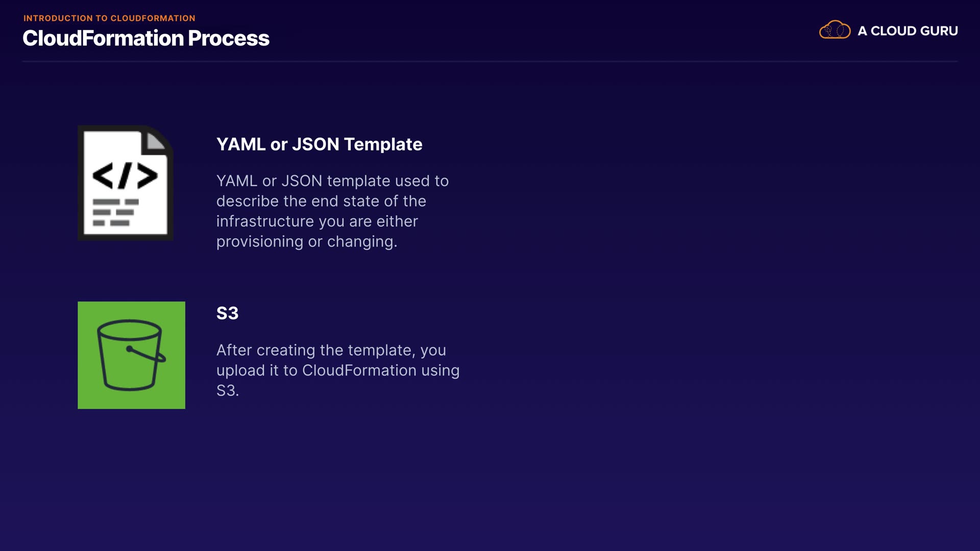
Task: Click the final "S3." in the description
Action: click(x=227, y=391)
